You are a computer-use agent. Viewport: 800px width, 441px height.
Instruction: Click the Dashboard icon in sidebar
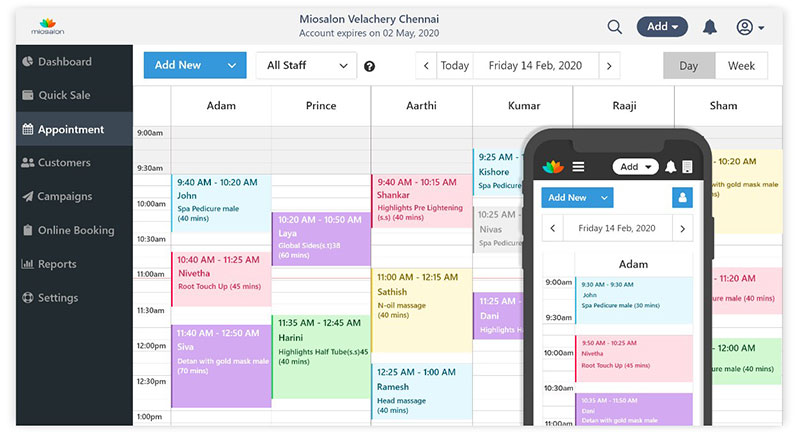coord(28,62)
